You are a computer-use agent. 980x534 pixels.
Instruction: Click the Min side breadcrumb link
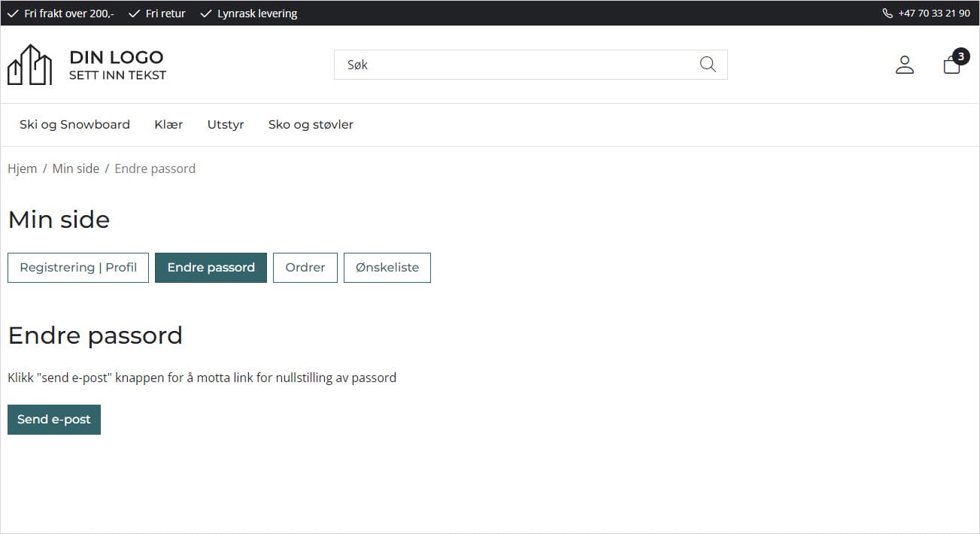[75, 168]
